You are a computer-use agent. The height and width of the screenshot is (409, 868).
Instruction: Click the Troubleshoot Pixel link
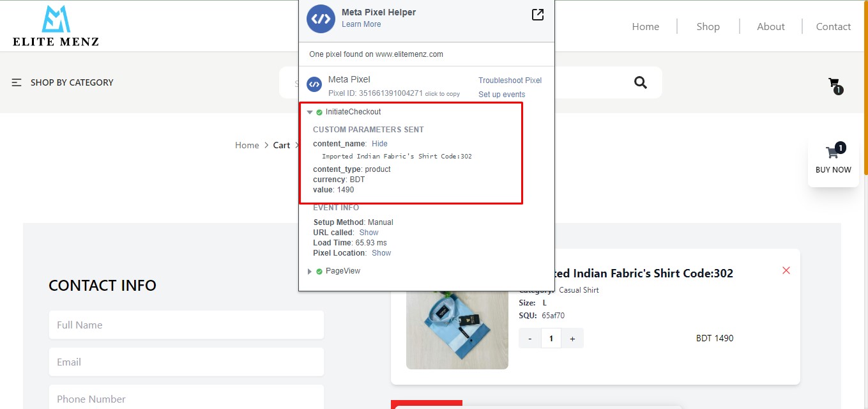510,81
